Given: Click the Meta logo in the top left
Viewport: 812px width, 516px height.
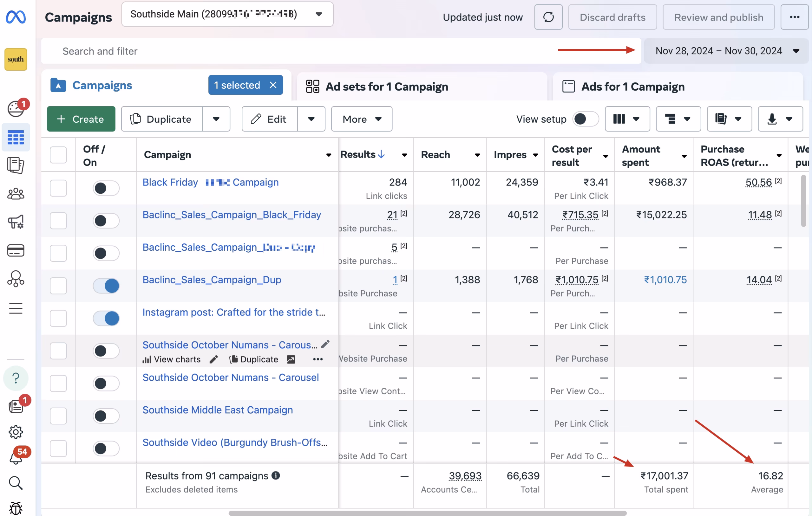Looking at the screenshot, I should tap(16, 17).
